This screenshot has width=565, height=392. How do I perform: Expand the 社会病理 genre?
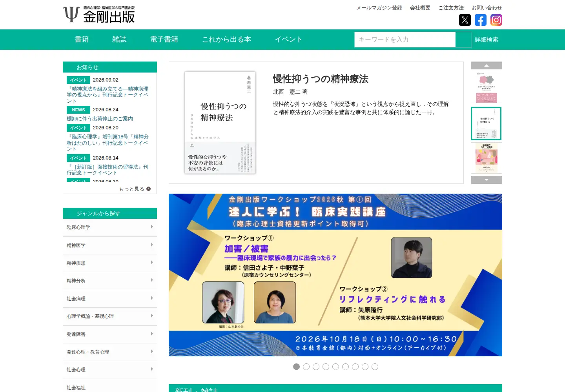tap(110, 299)
